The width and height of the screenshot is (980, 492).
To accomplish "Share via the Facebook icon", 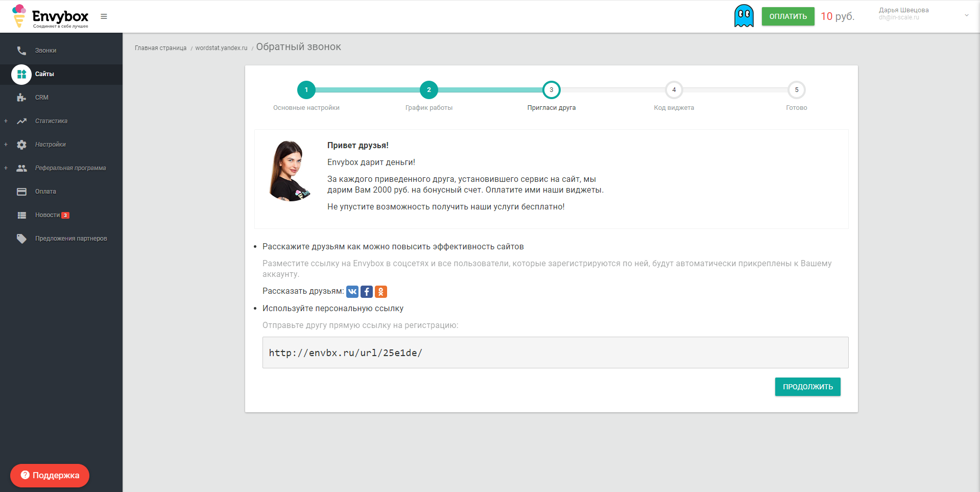I will (x=367, y=291).
